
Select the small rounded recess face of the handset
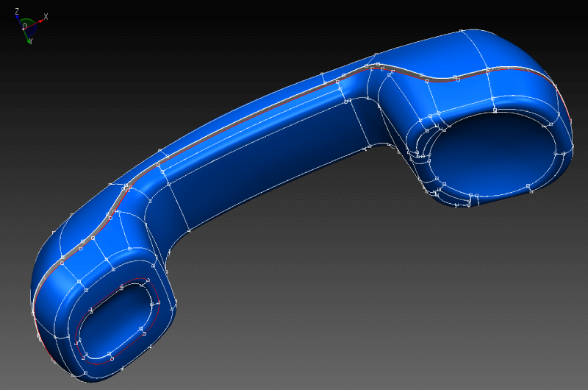116,321
